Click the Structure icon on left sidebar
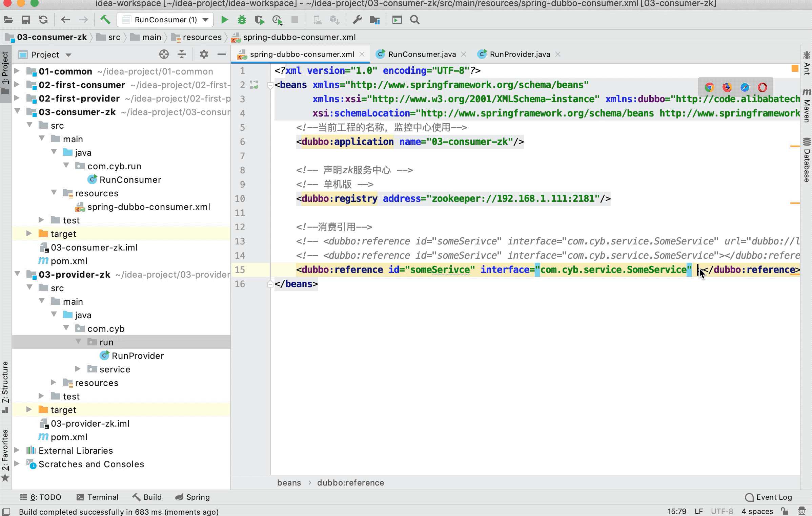 tap(6, 387)
